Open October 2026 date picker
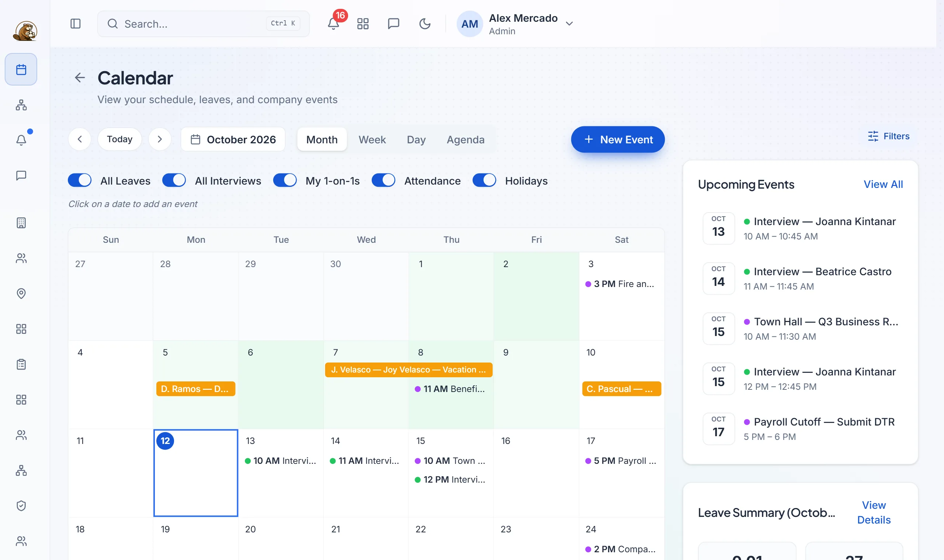Image resolution: width=944 pixels, height=560 pixels. (x=233, y=139)
